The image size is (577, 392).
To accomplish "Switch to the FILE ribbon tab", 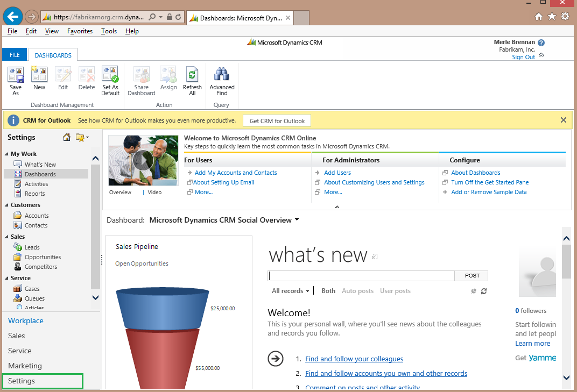I will (x=14, y=54).
